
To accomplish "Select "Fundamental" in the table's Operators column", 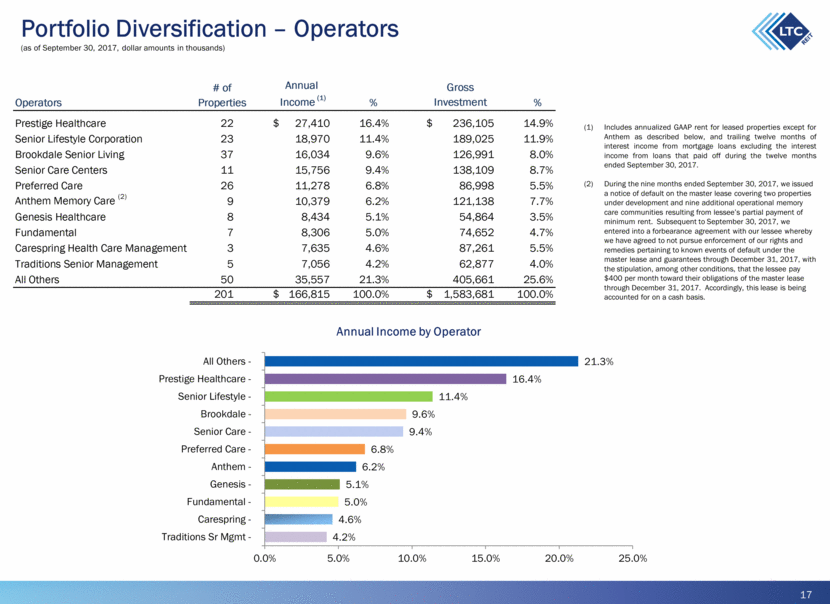I will pyautogui.click(x=46, y=233).
